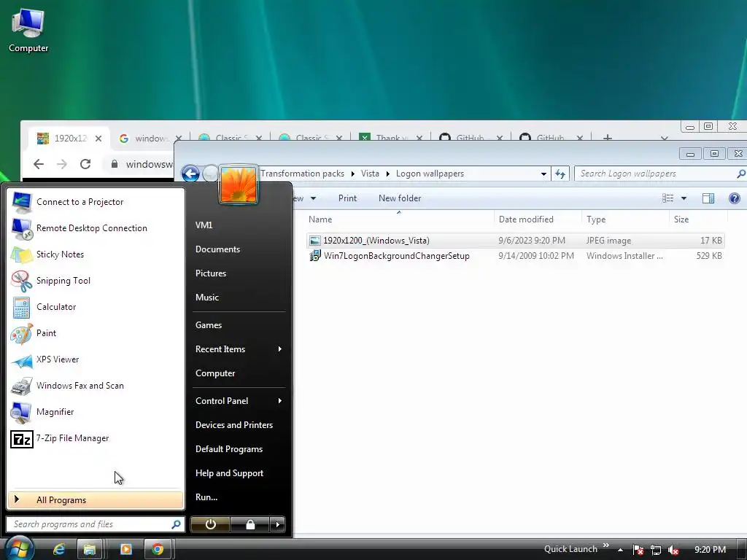The width and height of the screenshot is (747, 560).
Task: Launch Paint
Action: 96,332
